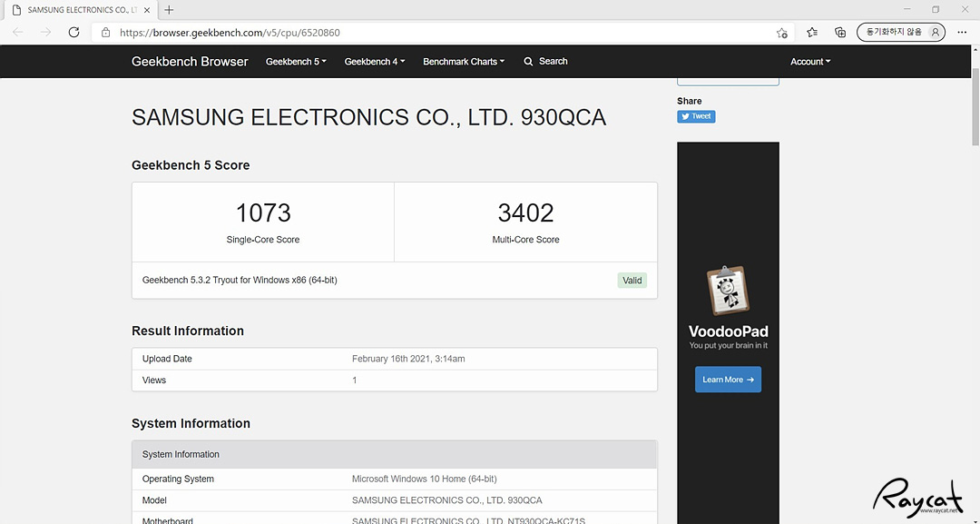Close the SAMSUNG ELECTRONICS browser tab
The image size is (980, 524).
[x=147, y=10]
